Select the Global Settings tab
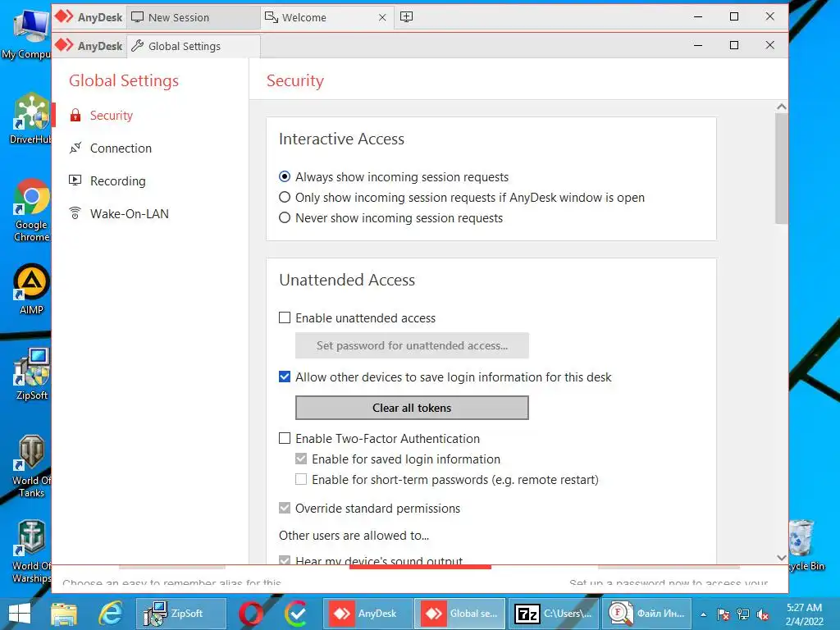Screen dimensions: 840x630 (x=194, y=46)
